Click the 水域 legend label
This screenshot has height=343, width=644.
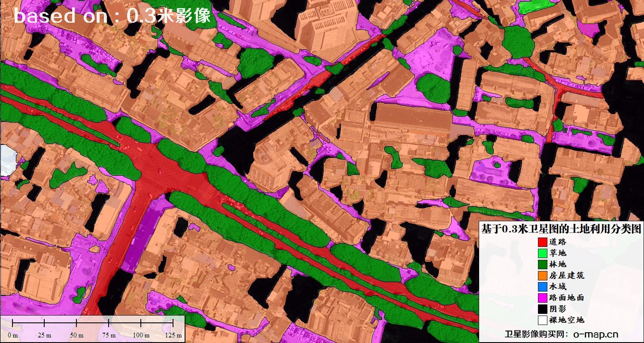(558, 286)
